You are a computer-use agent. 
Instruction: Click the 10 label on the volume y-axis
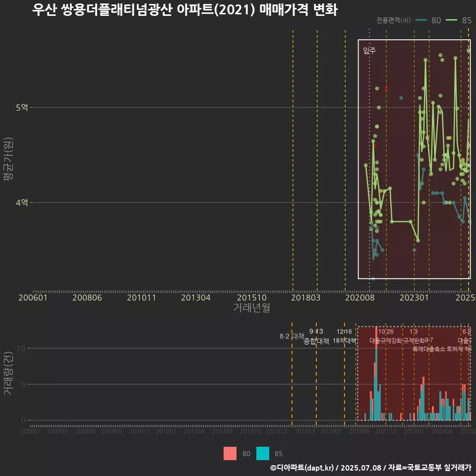tap(21, 348)
